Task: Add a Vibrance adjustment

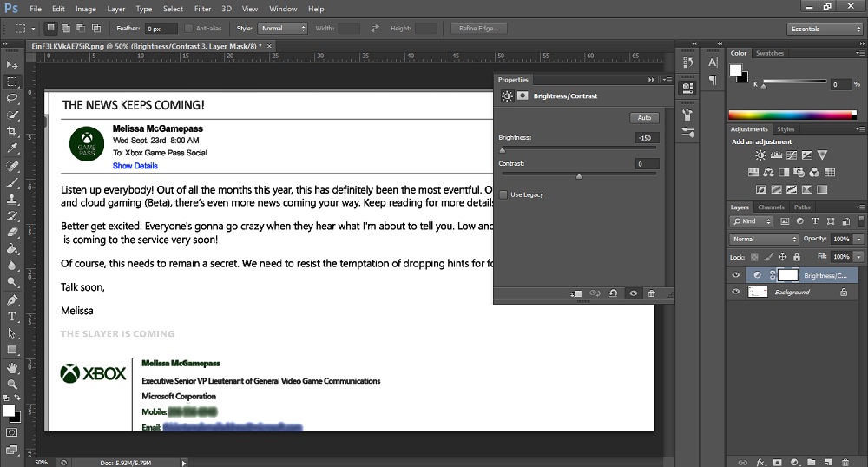Action: pyautogui.click(x=822, y=155)
